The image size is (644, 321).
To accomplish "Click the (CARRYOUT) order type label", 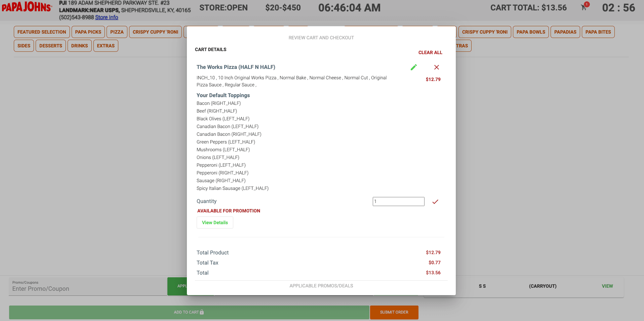I will (543, 286).
